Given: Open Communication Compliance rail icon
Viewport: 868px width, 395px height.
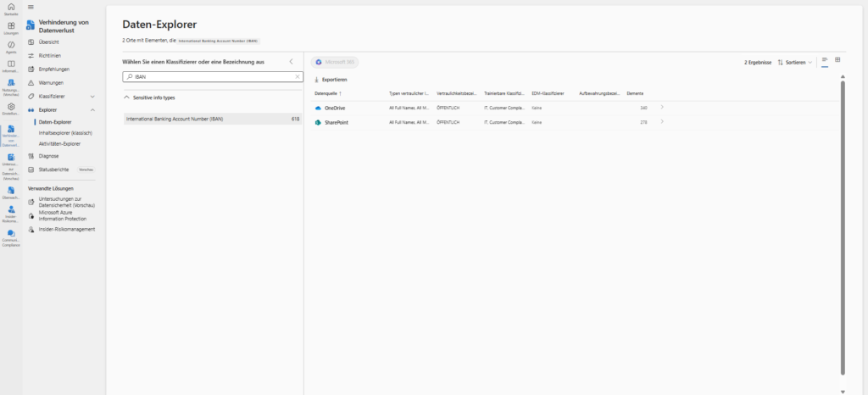Looking at the screenshot, I should coord(11,236).
